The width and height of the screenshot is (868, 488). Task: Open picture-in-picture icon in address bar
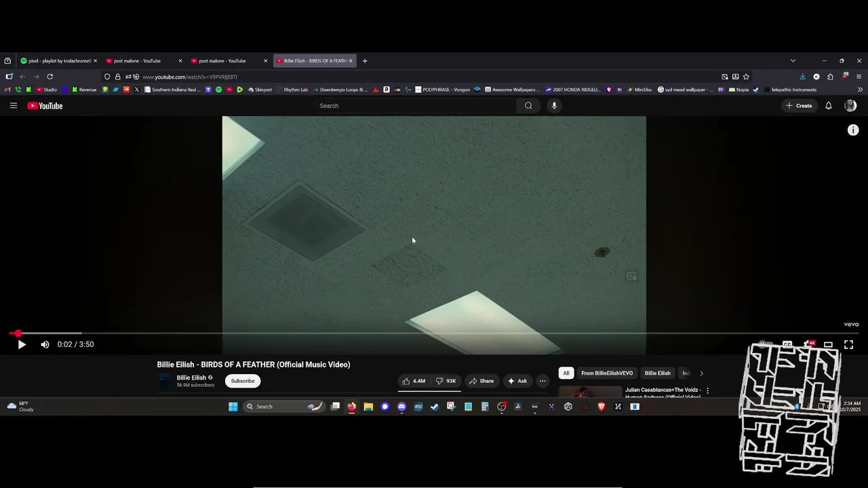(x=724, y=77)
